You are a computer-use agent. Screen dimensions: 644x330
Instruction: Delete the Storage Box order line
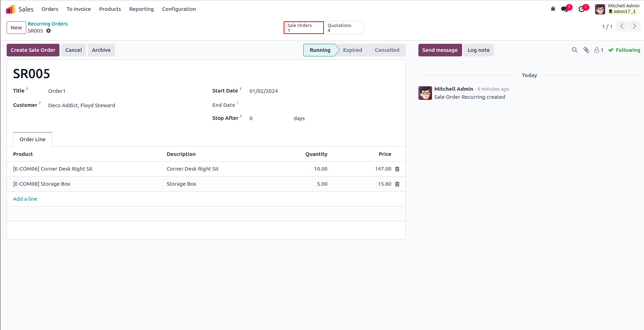397,184
